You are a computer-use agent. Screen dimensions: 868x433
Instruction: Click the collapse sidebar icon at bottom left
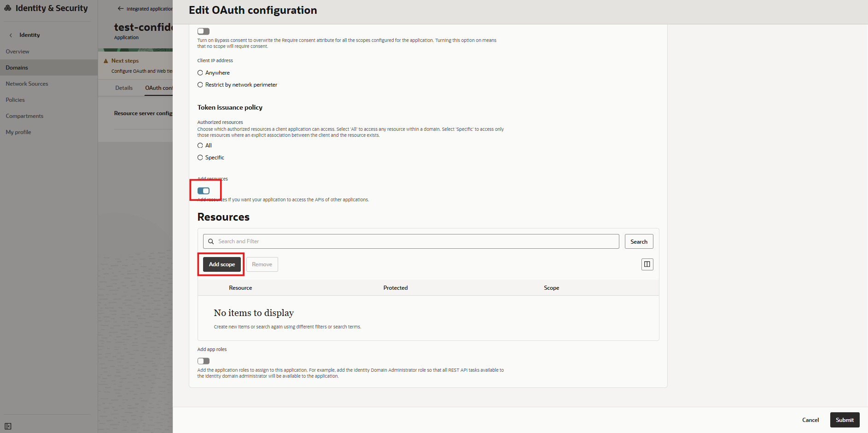[8, 426]
